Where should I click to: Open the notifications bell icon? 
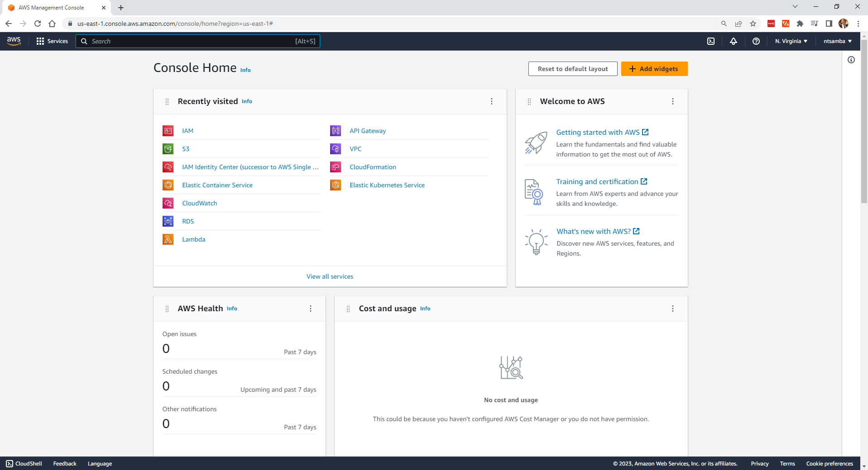point(734,41)
